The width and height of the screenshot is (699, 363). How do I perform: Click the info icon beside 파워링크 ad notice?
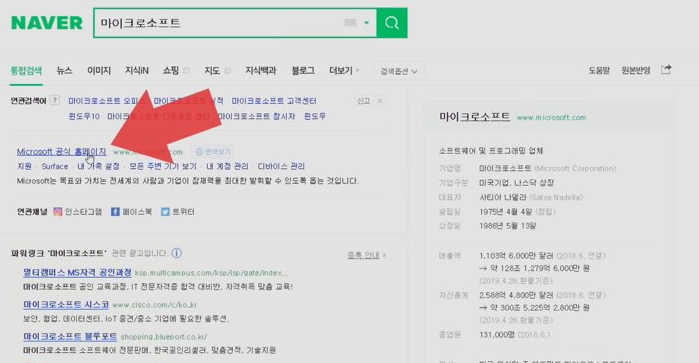point(177,253)
